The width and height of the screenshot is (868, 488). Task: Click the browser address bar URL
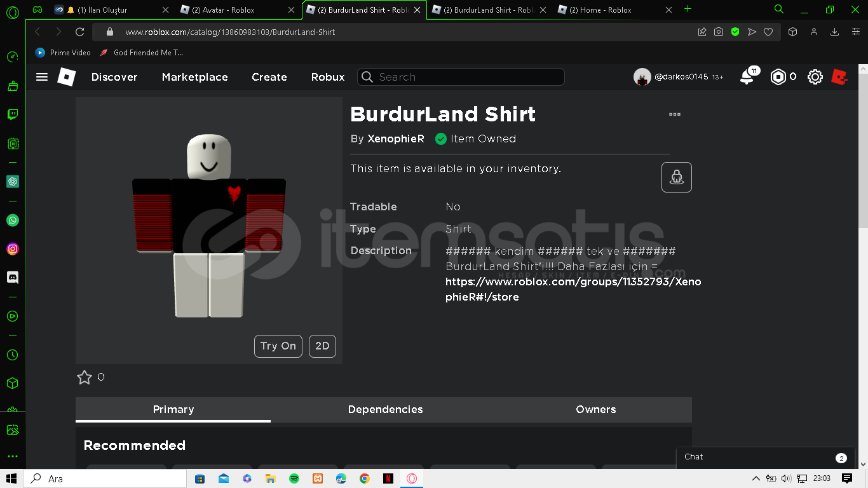[230, 32]
